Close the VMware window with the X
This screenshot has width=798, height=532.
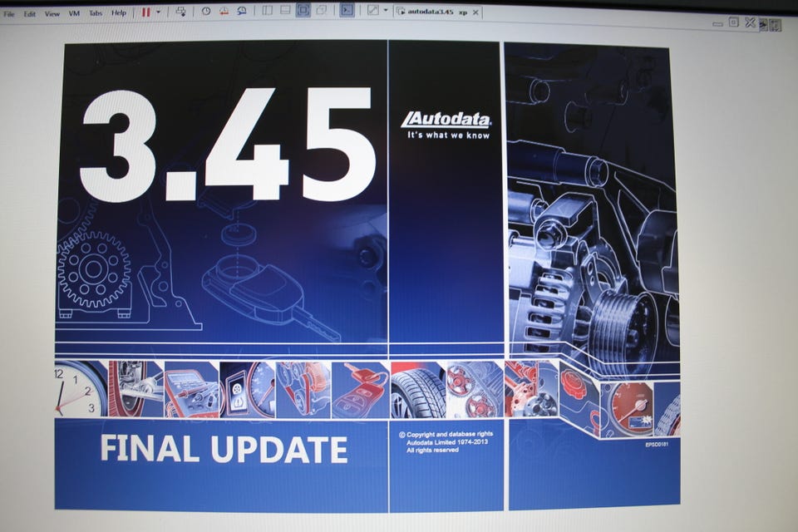tap(750, 22)
